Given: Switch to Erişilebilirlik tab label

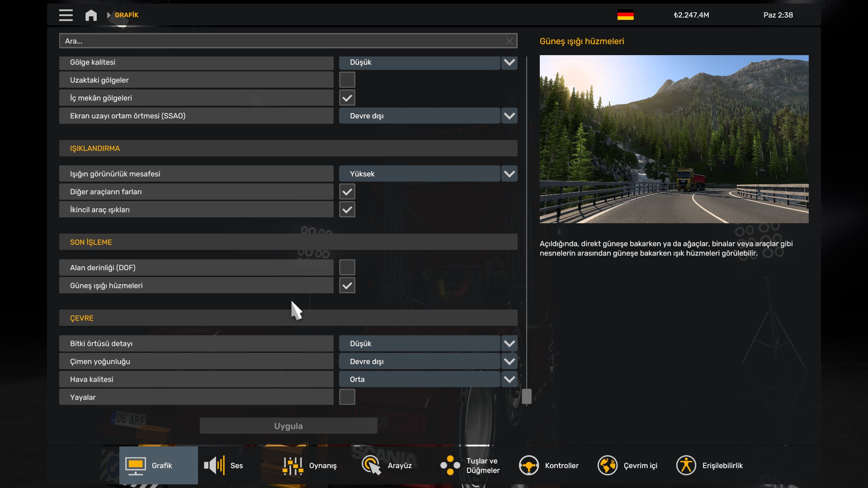Looking at the screenshot, I should (x=722, y=466).
